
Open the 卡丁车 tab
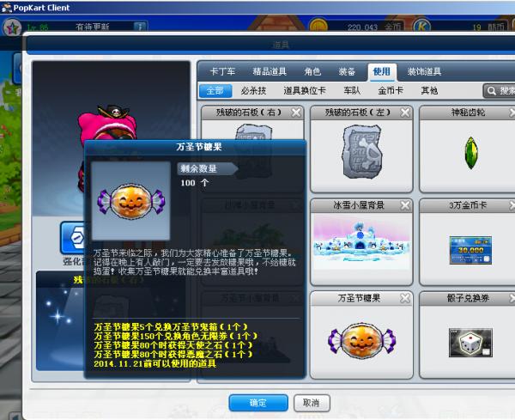click(x=222, y=71)
